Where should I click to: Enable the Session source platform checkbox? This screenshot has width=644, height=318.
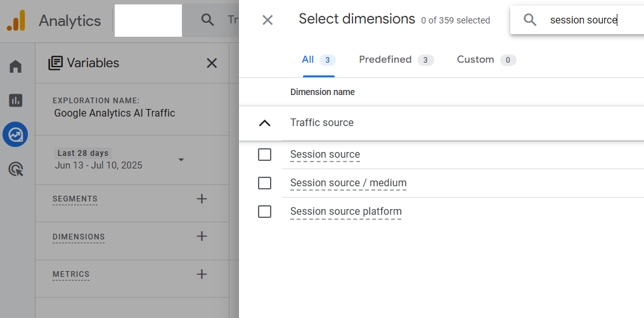tap(265, 212)
